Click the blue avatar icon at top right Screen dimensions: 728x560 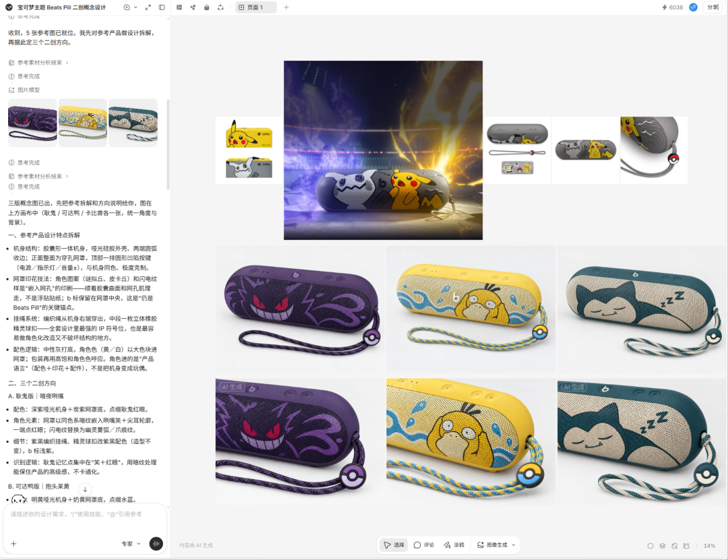[x=693, y=7]
